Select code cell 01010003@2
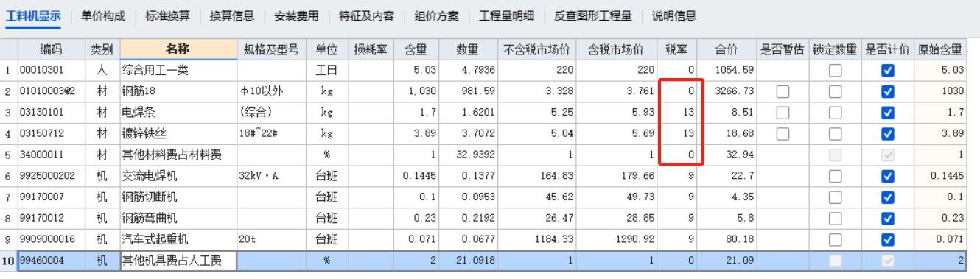This screenshot has width=980, height=279. 51,91
